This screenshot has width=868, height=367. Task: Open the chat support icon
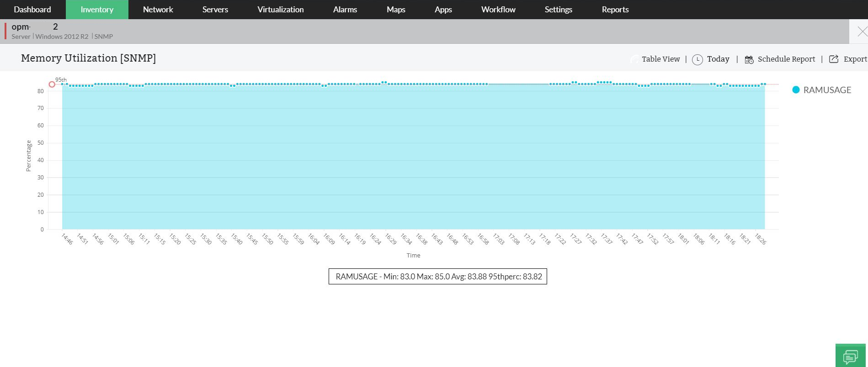(850, 356)
